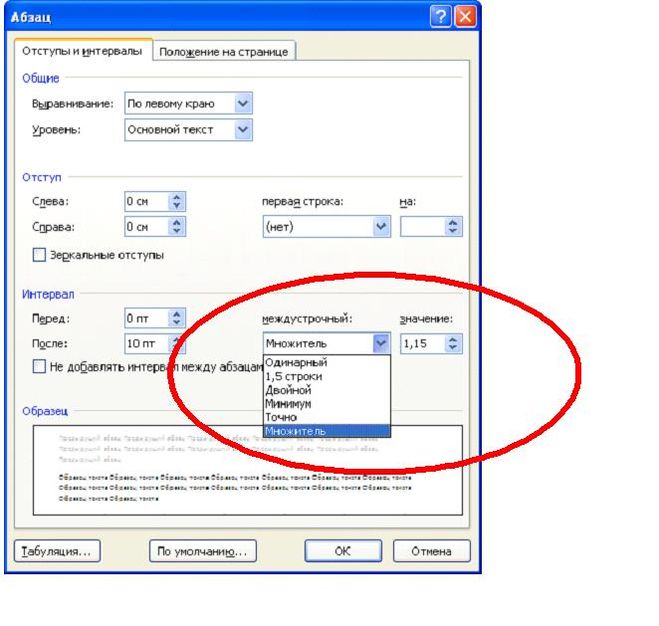
Task: Select 1,5 строки spacing option
Action: click(x=294, y=377)
